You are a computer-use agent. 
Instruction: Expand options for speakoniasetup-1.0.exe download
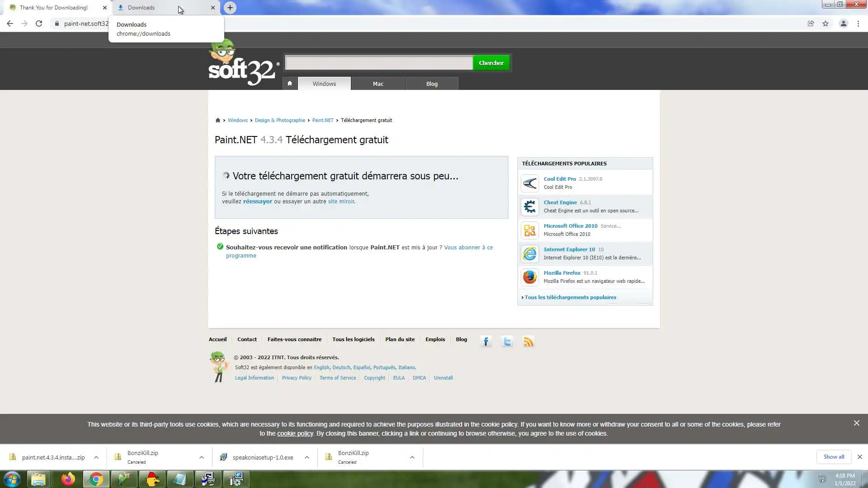[x=307, y=457]
